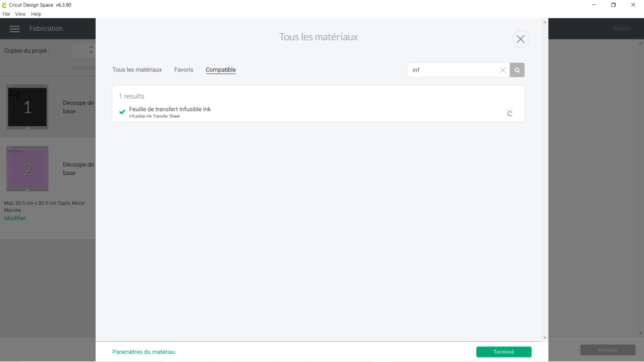The height and width of the screenshot is (362, 644).
Task: Click the Cricut app icon in title bar
Action: pyautogui.click(x=4, y=5)
